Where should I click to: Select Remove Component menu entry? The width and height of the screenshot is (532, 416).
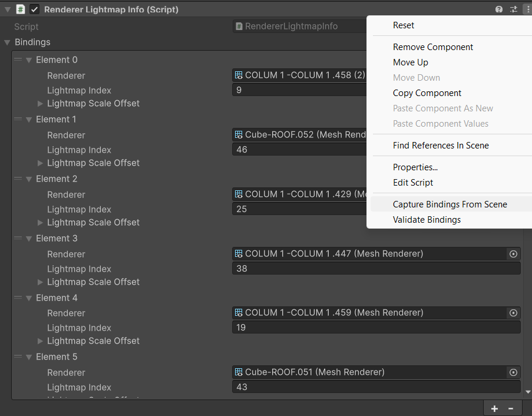click(451, 47)
